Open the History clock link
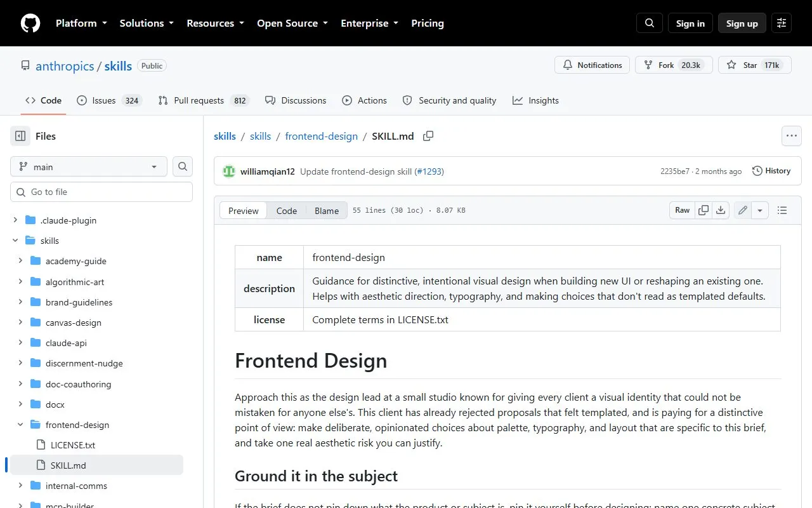812x508 pixels. click(x=771, y=171)
